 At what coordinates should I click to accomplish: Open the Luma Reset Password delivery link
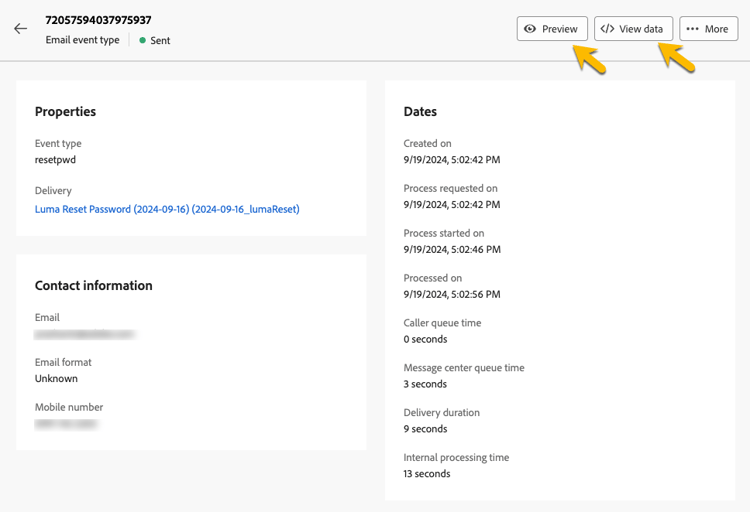click(167, 209)
